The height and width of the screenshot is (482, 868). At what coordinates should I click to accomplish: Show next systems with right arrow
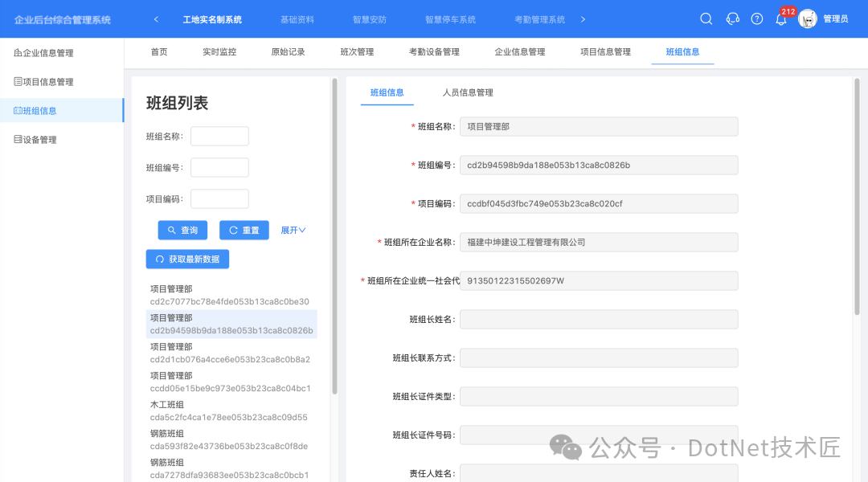tap(583, 19)
